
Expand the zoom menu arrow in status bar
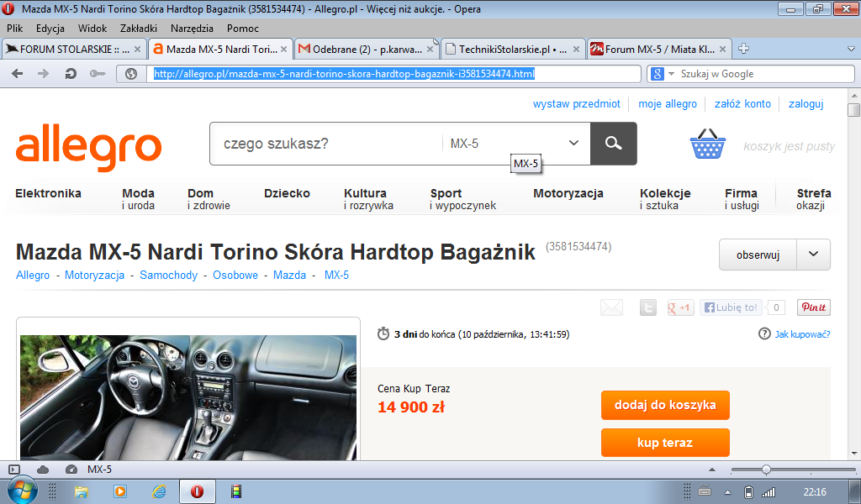712,470
